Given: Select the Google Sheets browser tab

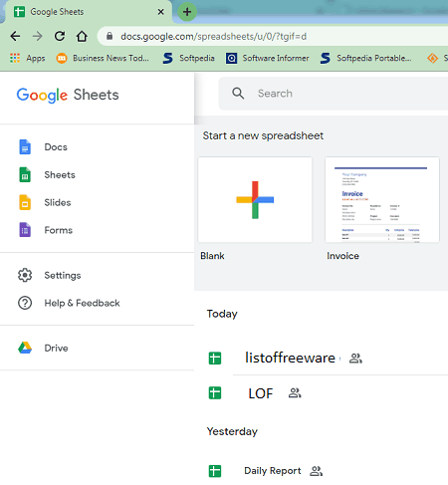Looking at the screenshot, I should pyautogui.click(x=89, y=12).
